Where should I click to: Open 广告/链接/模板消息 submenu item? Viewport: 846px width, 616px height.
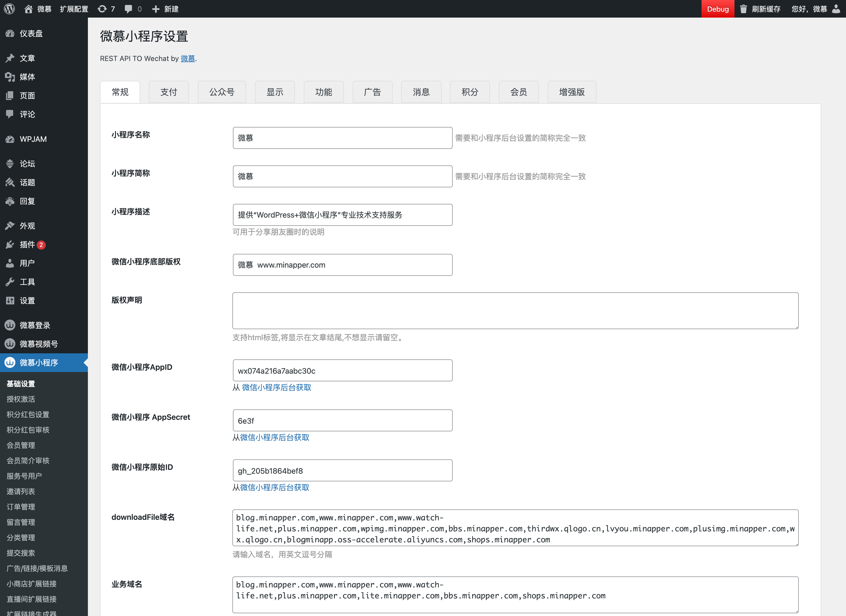(x=37, y=568)
